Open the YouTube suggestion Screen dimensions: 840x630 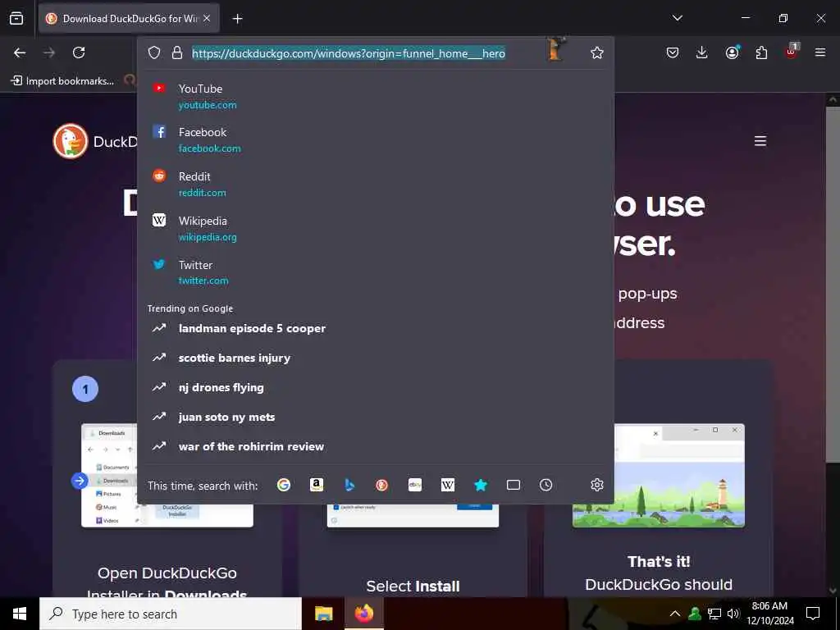(x=375, y=97)
